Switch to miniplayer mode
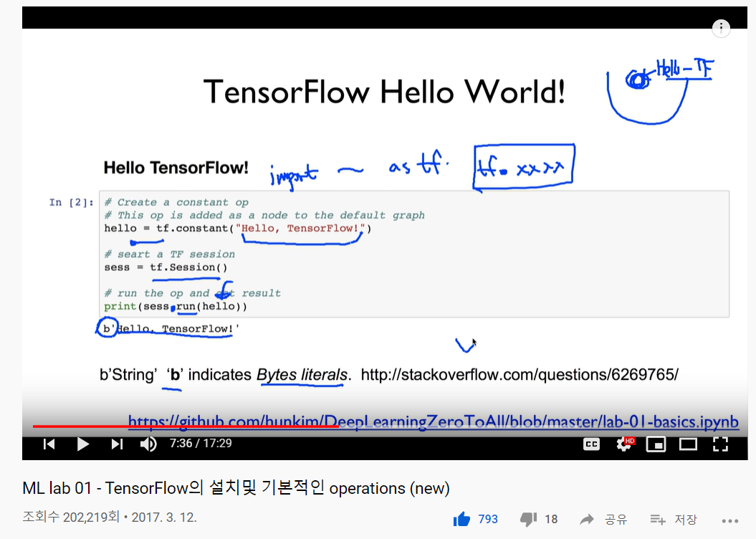 point(656,444)
